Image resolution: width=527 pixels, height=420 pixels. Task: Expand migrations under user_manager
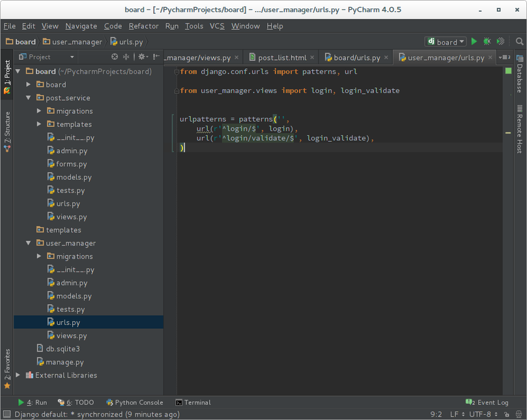39,256
